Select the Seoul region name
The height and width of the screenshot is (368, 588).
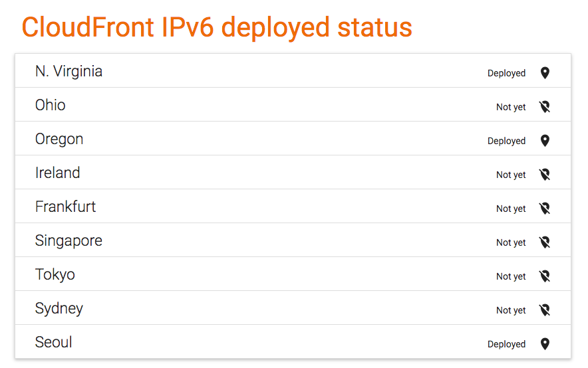(x=54, y=342)
